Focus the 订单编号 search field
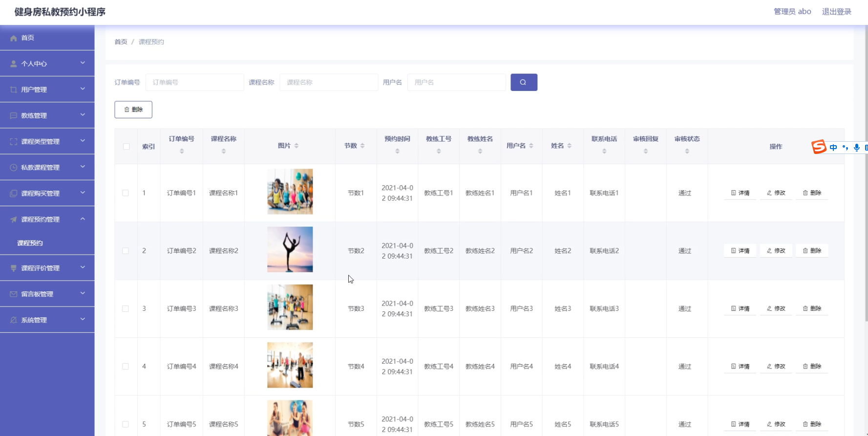 tap(195, 82)
